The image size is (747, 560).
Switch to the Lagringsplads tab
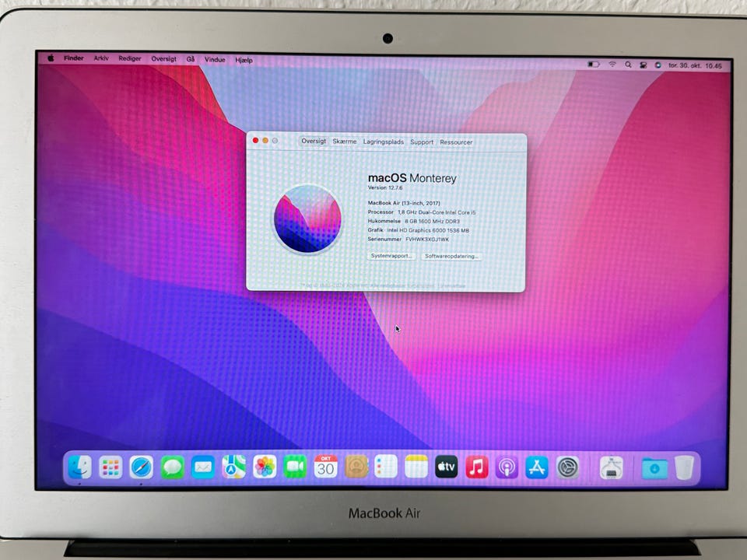[384, 142]
